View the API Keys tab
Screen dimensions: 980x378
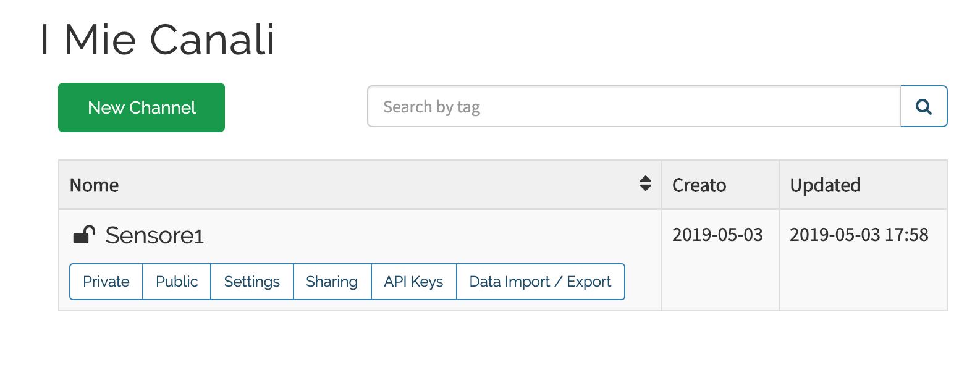414,282
